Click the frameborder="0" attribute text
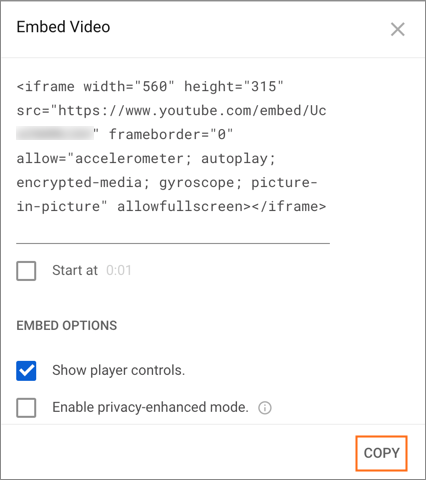The image size is (426, 480). click(x=171, y=135)
